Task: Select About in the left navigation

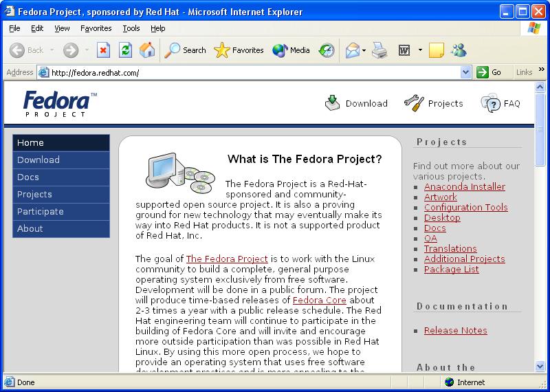Action: [x=61, y=229]
